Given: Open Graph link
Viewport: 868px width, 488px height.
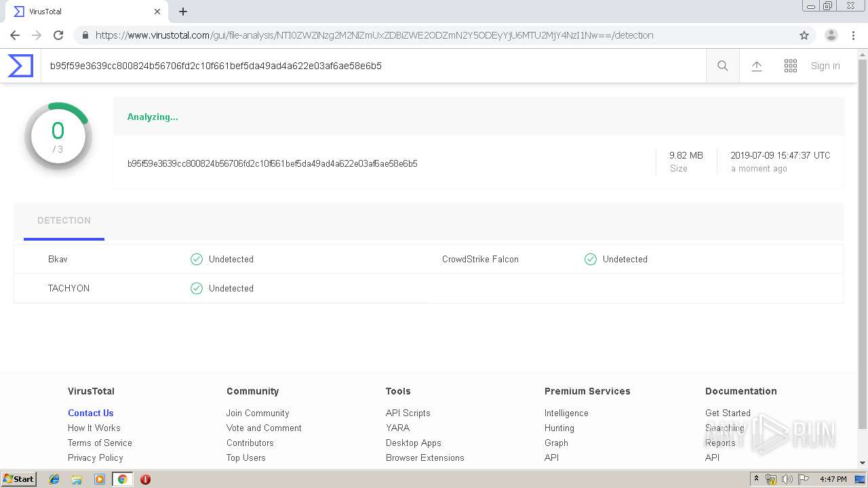Looking at the screenshot, I should [556, 443].
